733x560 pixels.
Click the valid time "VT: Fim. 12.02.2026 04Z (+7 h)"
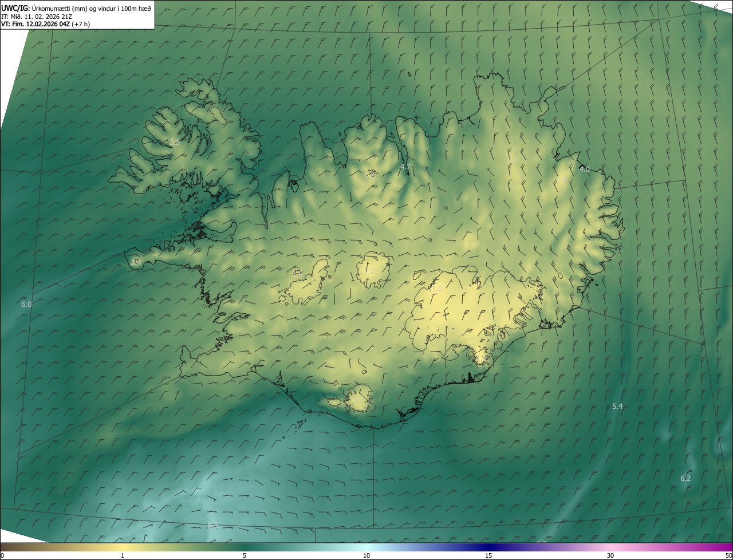point(46,24)
